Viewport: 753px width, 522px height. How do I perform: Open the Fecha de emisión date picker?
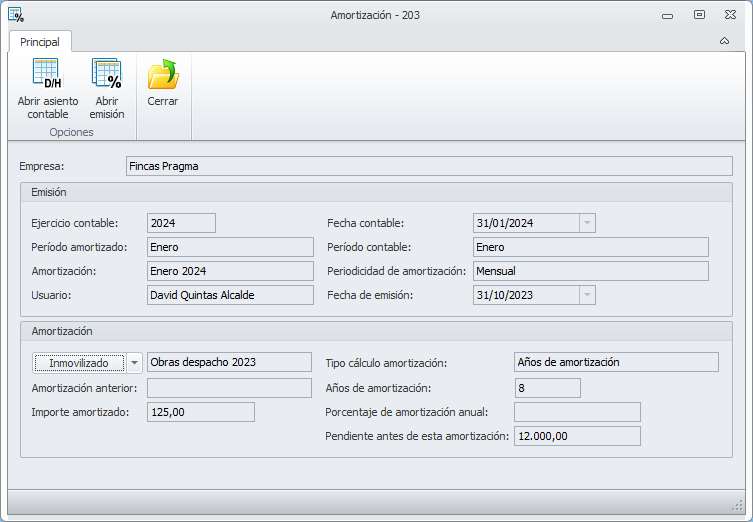pos(587,295)
